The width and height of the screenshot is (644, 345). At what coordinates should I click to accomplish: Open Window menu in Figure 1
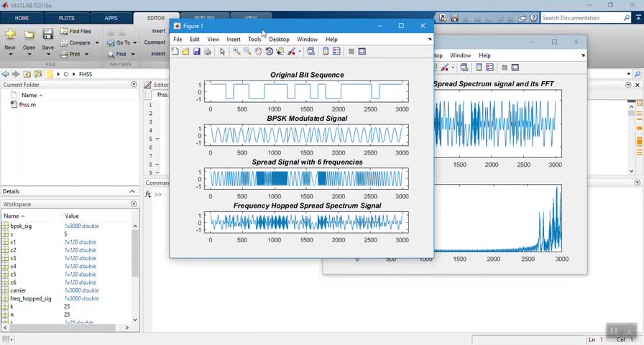tap(307, 40)
